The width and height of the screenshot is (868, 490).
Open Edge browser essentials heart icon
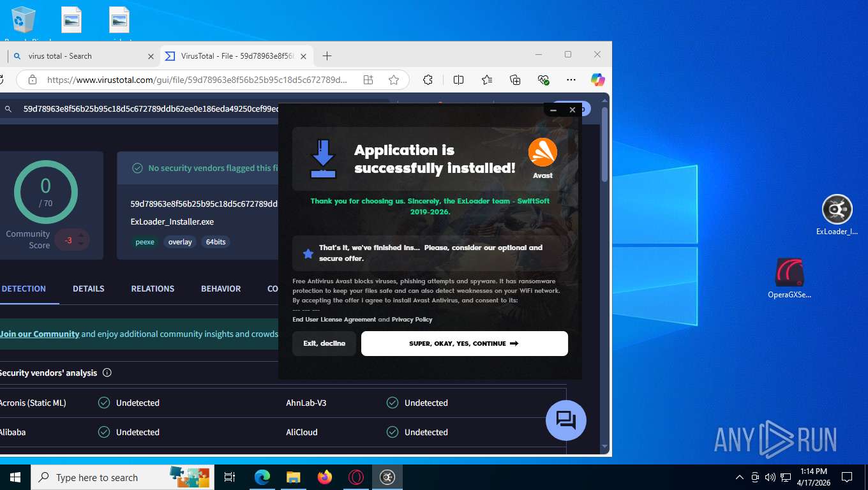[543, 80]
